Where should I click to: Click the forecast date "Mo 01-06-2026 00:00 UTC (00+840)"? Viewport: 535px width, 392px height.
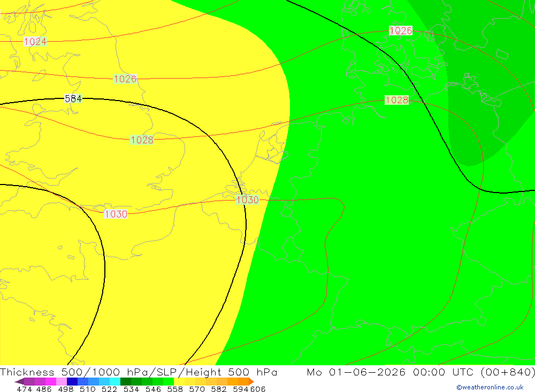[x=421, y=372]
